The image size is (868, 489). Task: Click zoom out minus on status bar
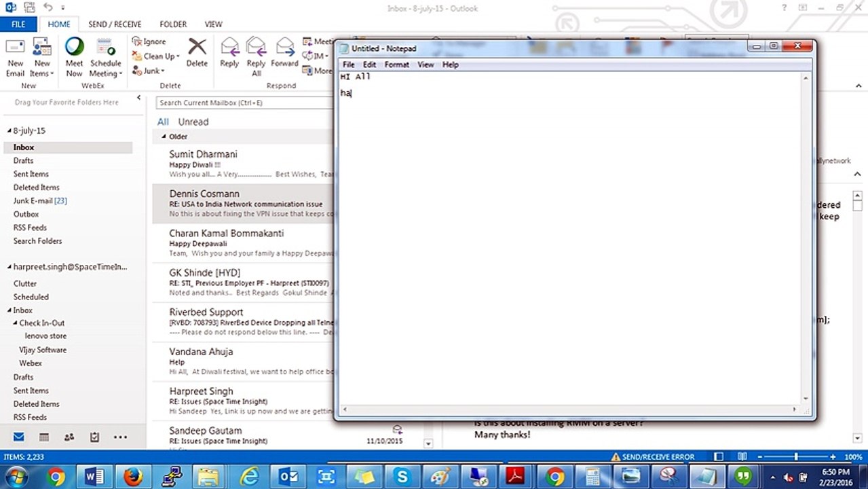[x=760, y=457]
